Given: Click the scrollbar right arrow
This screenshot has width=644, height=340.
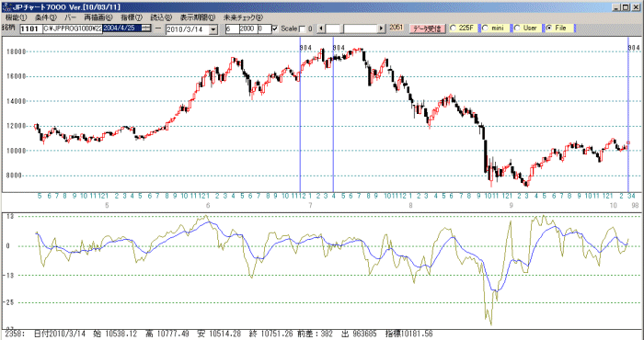Looking at the screenshot, I should point(382,28).
